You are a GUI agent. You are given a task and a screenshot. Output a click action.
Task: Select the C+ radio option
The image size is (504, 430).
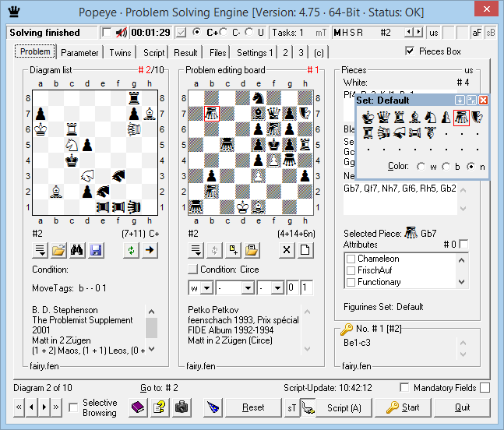point(197,32)
